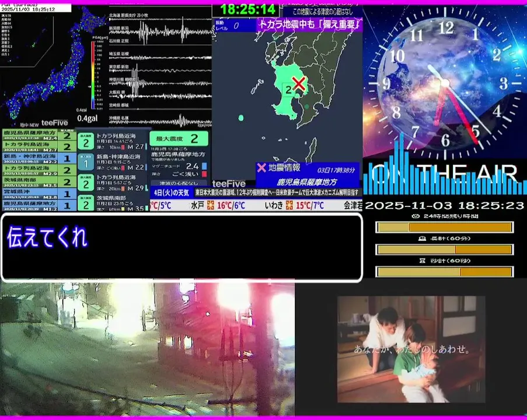Click the analog Earth clock face

pyautogui.click(x=445, y=82)
